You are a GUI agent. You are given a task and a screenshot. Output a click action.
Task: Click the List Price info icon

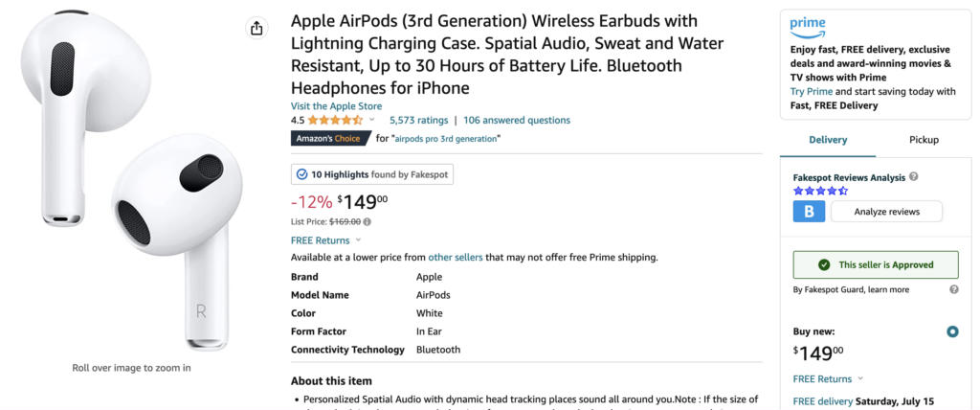[x=367, y=221]
